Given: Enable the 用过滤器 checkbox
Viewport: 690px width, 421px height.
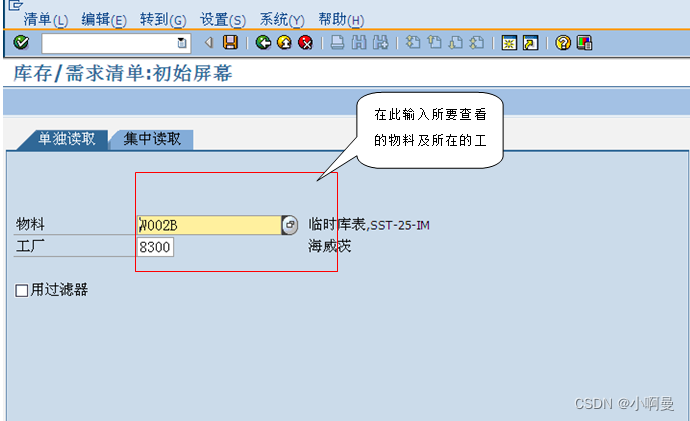Looking at the screenshot, I should (21, 290).
